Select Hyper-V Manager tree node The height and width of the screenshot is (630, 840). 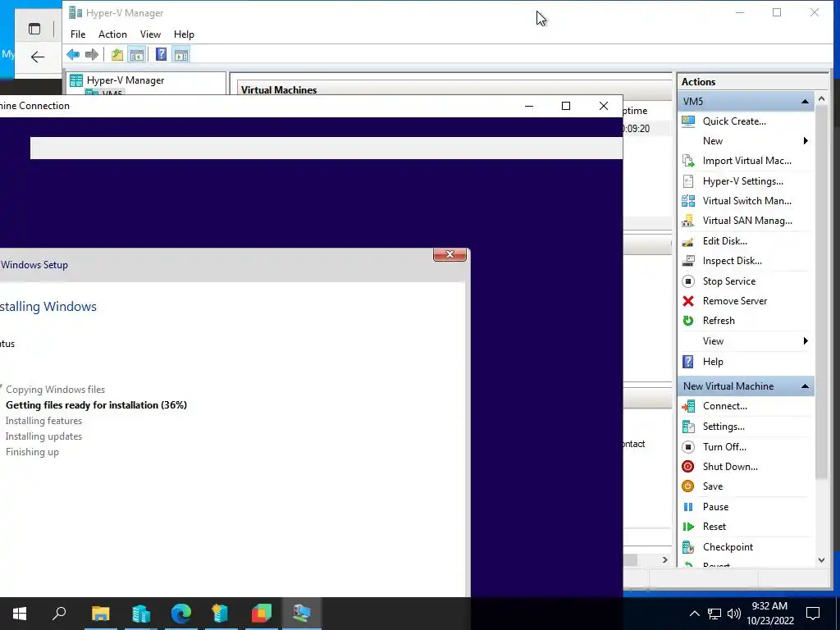point(126,80)
